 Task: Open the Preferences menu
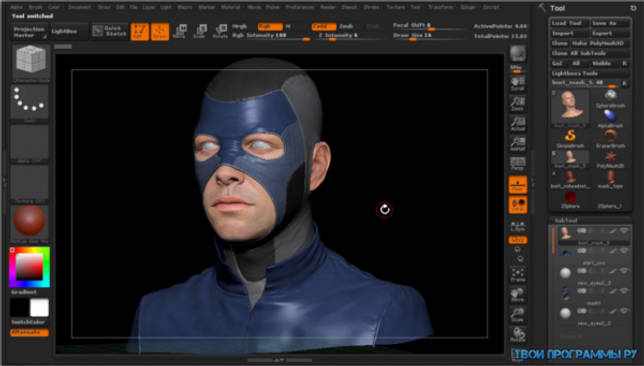[299, 7]
